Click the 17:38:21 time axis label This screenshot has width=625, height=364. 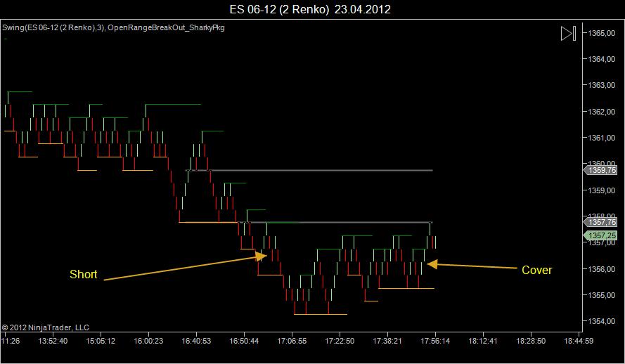387,341
